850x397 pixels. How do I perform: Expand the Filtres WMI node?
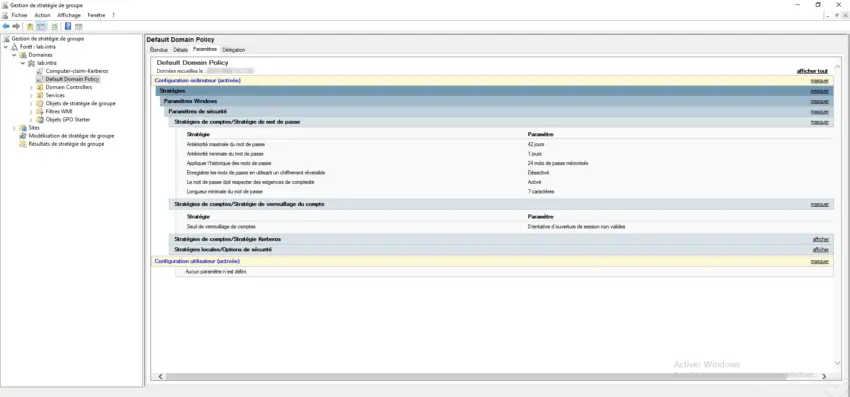pyautogui.click(x=31, y=111)
